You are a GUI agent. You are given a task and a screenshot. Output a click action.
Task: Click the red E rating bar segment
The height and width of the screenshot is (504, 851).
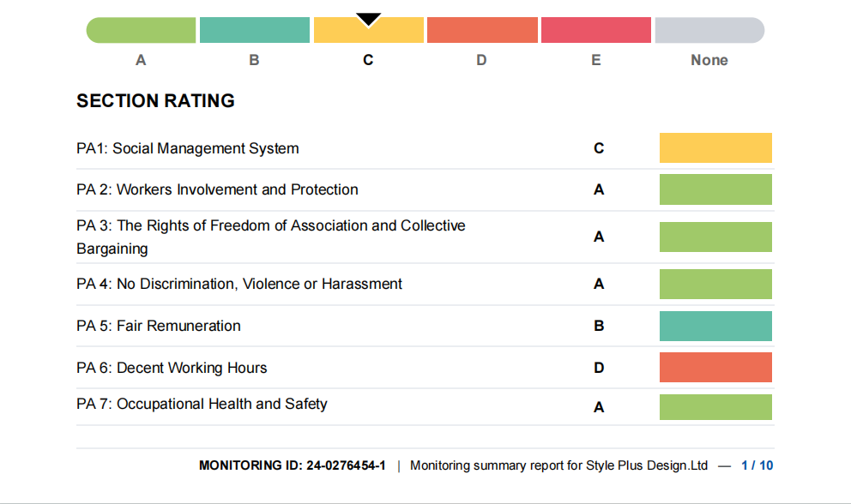(x=595, y=31)
